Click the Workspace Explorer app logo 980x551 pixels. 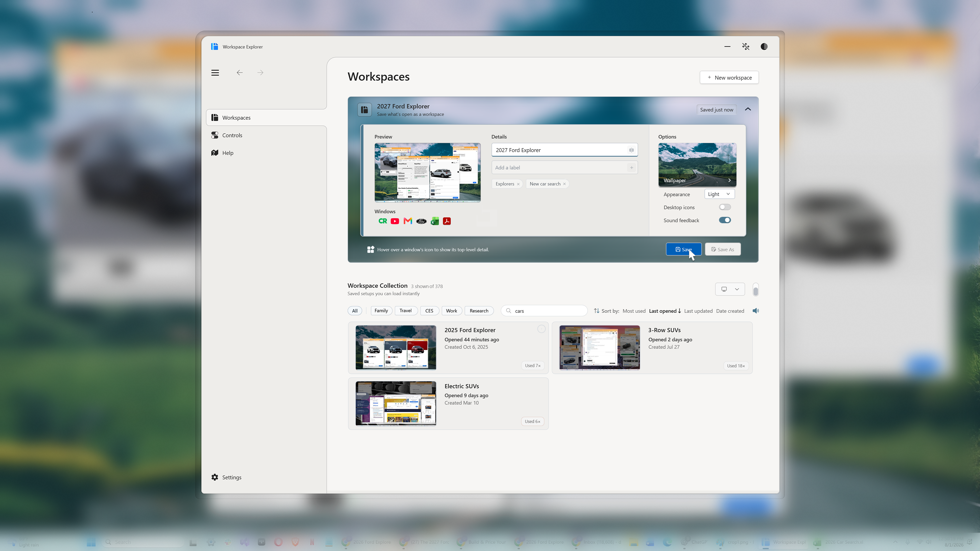(215, 46)
